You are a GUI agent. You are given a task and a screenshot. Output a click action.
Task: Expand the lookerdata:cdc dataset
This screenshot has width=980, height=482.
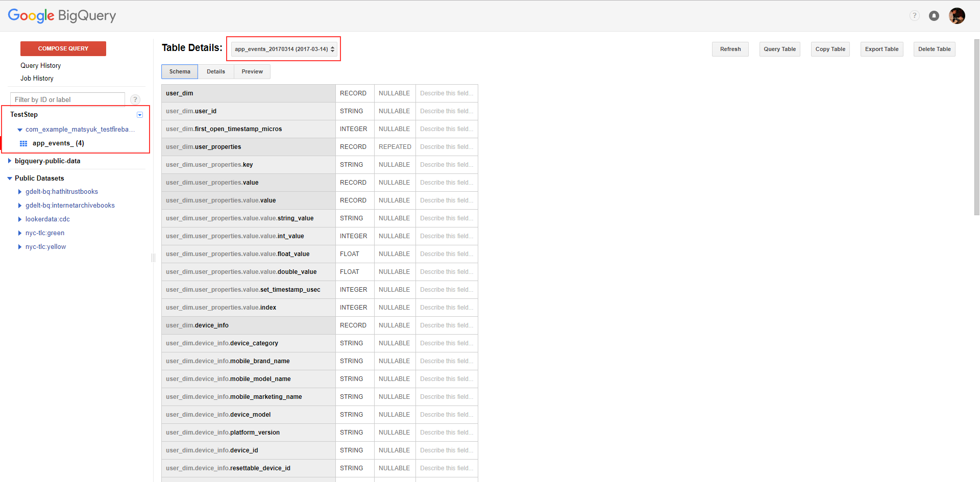(20, 219)
